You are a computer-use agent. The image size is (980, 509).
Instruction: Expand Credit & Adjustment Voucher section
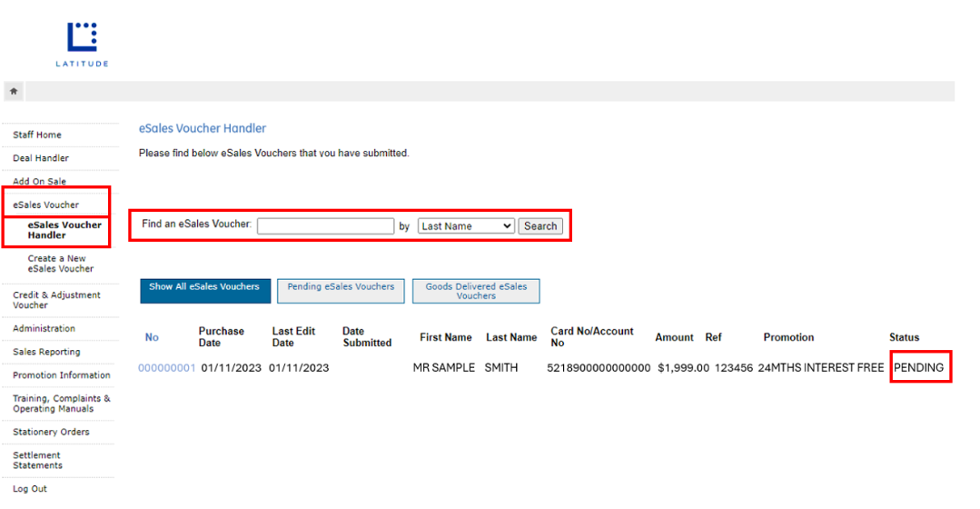(x=56, y=300)
